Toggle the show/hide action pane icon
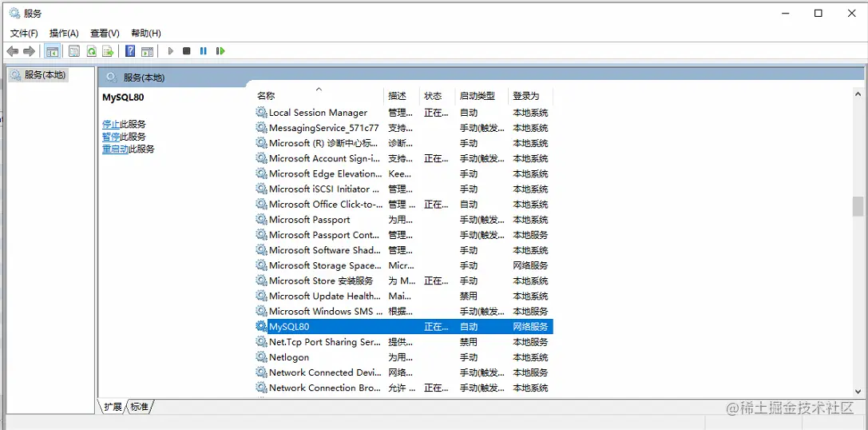This screenshot has width=868, height=430. pos(147,51)
